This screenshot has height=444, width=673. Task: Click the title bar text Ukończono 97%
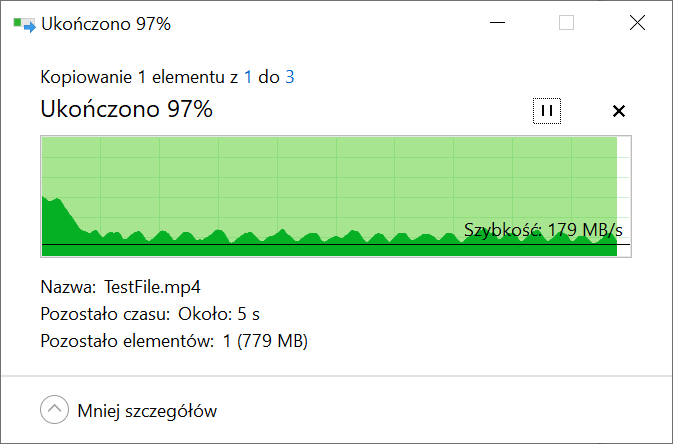tap(106, 24)
